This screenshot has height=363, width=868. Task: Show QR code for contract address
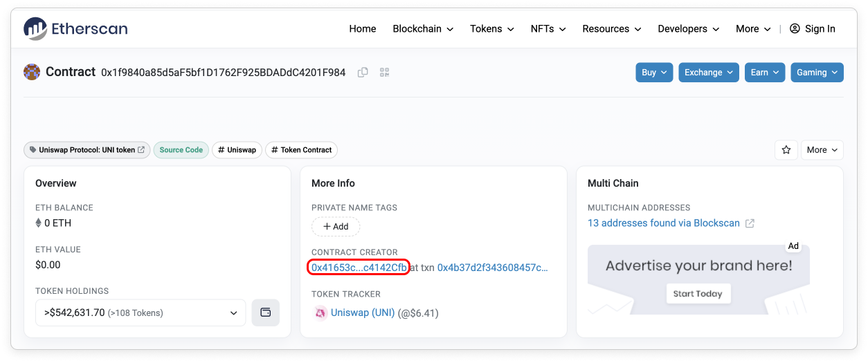pyautogui.click(x=385, y=73)
